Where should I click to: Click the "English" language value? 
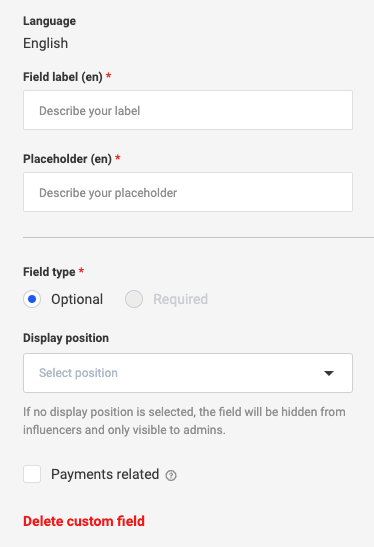(x=46, y=43)
